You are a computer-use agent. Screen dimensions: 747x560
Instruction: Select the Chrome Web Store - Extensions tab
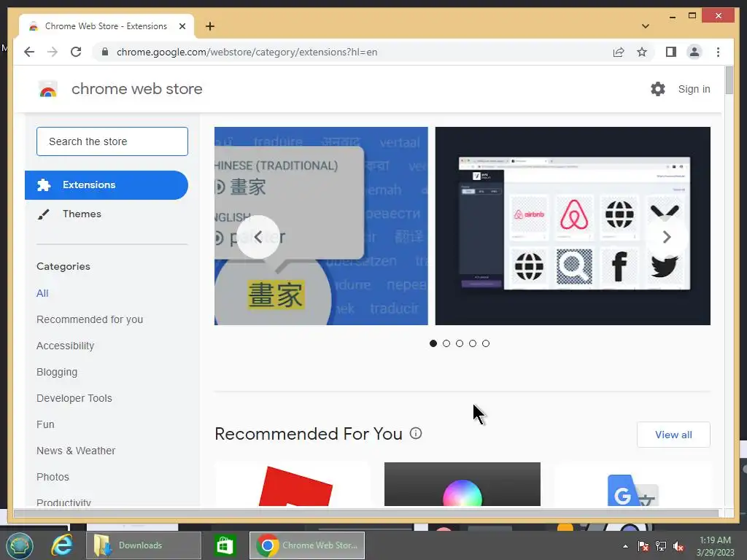click(107, 26)
